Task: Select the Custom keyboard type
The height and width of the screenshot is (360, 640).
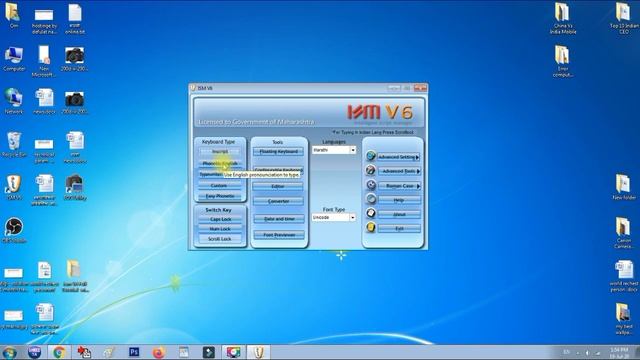Action: [220, 185]
